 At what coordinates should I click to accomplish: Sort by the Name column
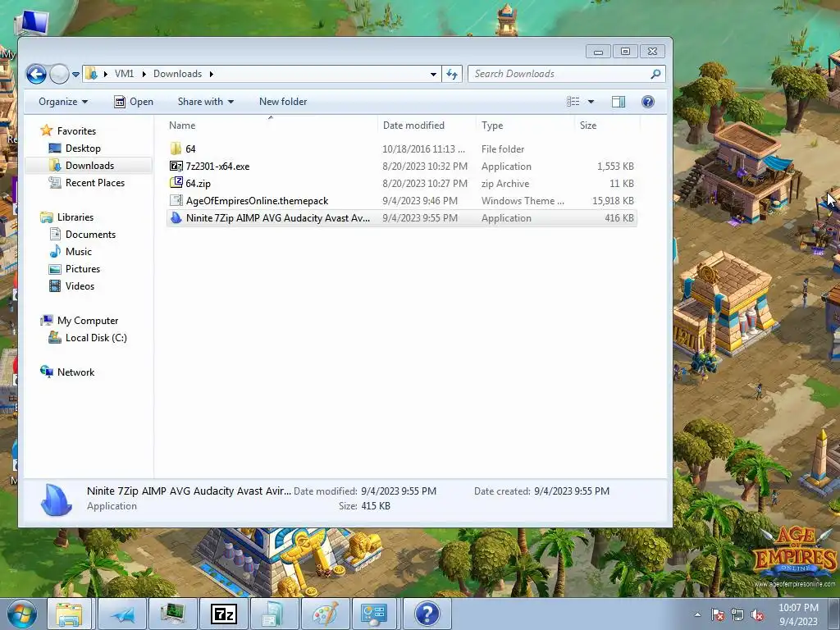(x=271, y=126)
